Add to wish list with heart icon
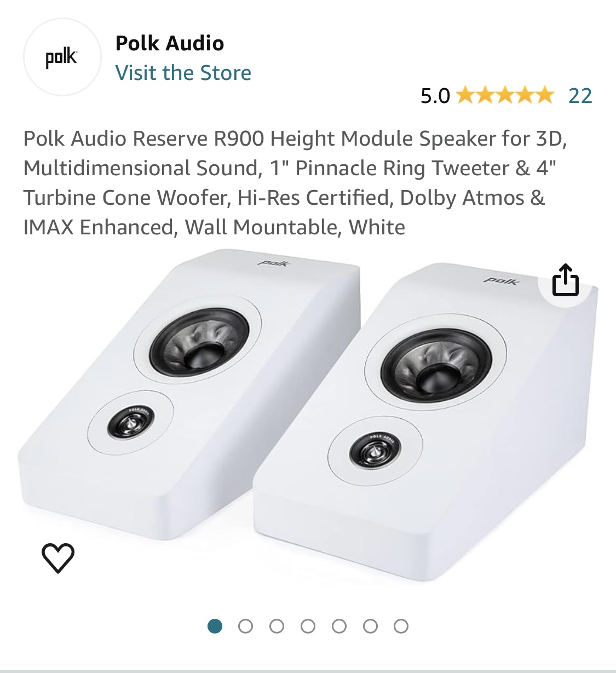 tap(58, 557)
